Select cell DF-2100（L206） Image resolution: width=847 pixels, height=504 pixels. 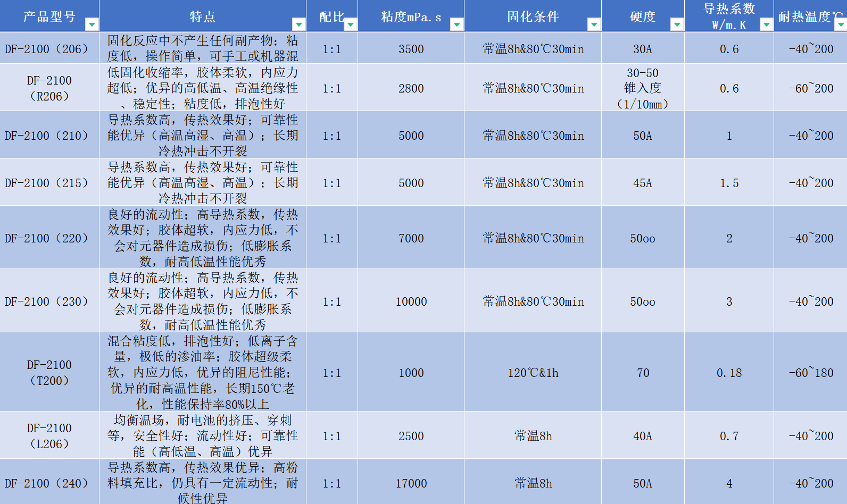pyautogui.click(x=49, y=435)
